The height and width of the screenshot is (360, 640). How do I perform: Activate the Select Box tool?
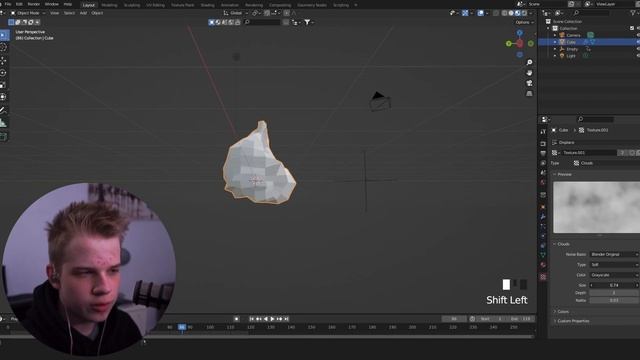pyautogui.click(x=4, y=35)
